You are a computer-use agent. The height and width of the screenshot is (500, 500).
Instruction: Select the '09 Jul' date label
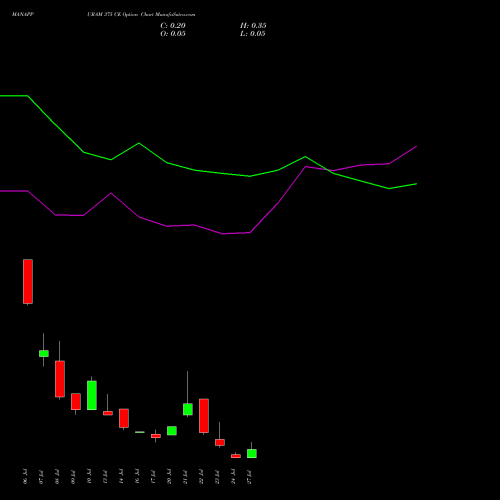point(73,476)
